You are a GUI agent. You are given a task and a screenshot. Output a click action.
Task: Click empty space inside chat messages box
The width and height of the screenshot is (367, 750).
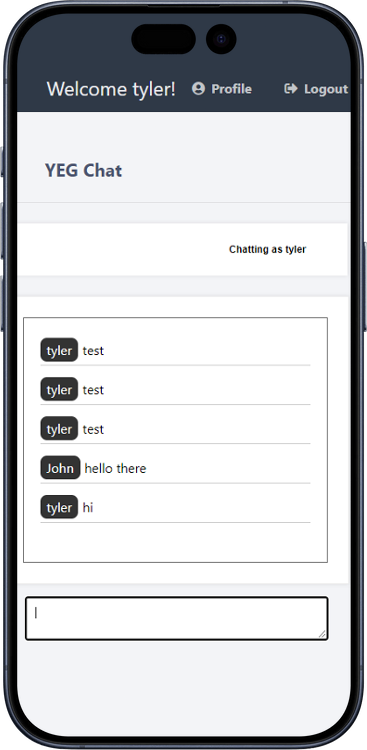pos(175,543)
